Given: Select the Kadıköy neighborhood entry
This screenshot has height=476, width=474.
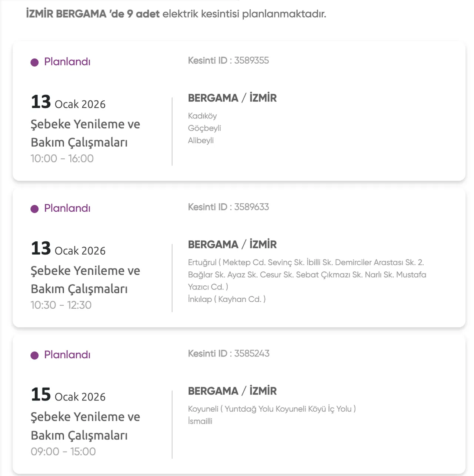Looking at the screenshot, I should pos(202,116).
